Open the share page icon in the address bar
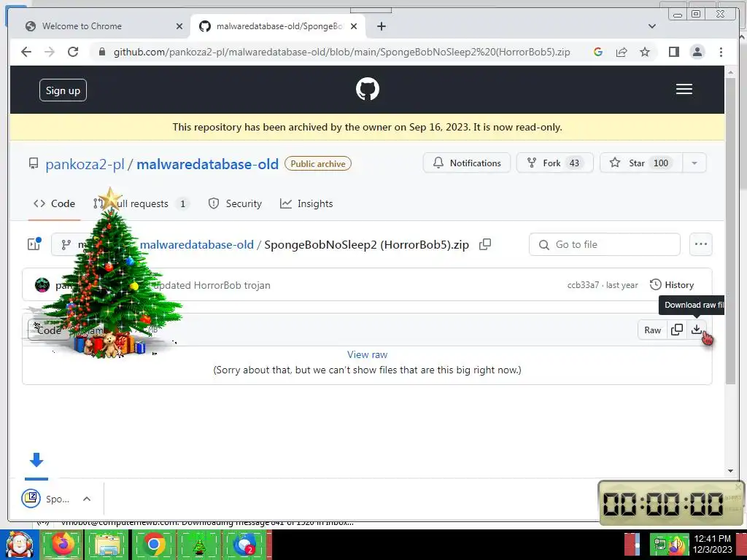This screenshot has width=747, height=560. (622, 52)
